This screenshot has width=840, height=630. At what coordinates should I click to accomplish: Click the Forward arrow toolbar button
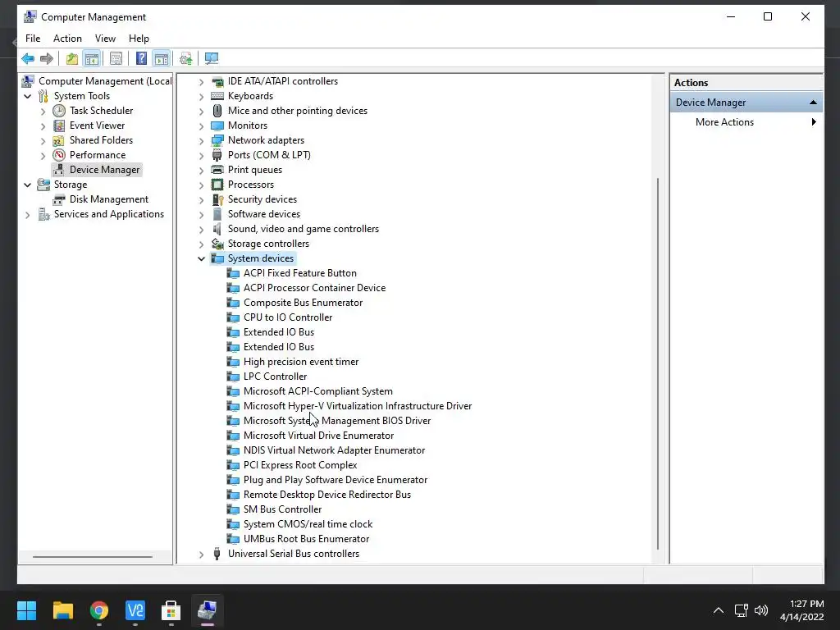(x=47, y=58)
